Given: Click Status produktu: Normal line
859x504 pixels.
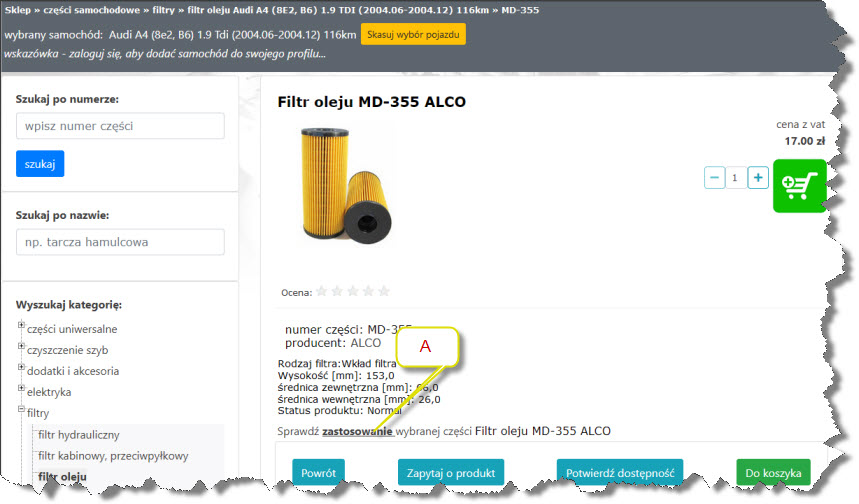Looking at the screenshot, I should tap(340, 410).
